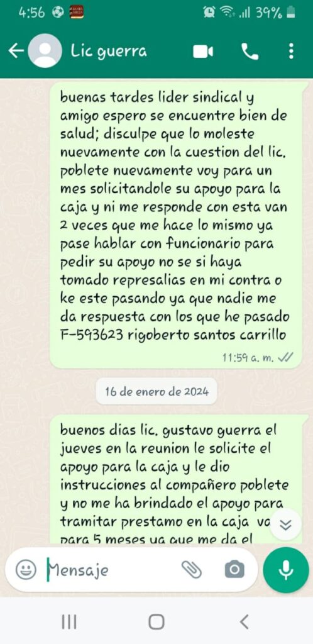Tap the battery indicator in status bar
313x644 pixels.
coord(291,13)
